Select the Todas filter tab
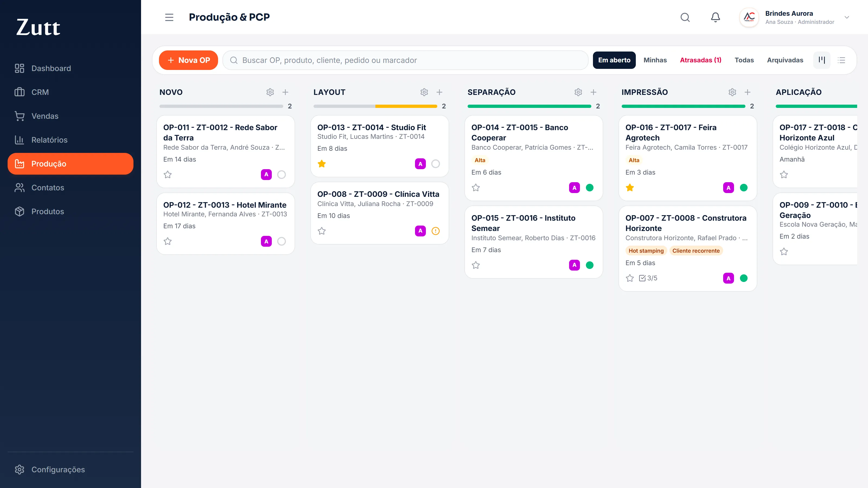This screenshot has height=488, width=868. 744,60
